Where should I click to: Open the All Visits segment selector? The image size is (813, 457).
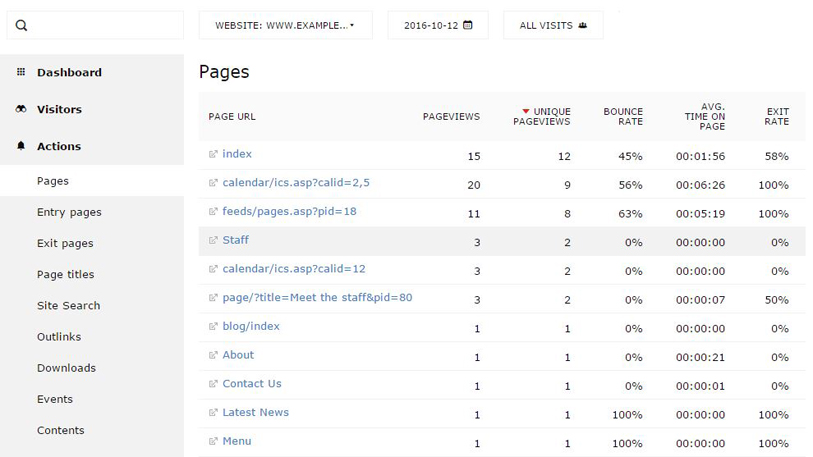pyautogui.click(x=553, y=25)
